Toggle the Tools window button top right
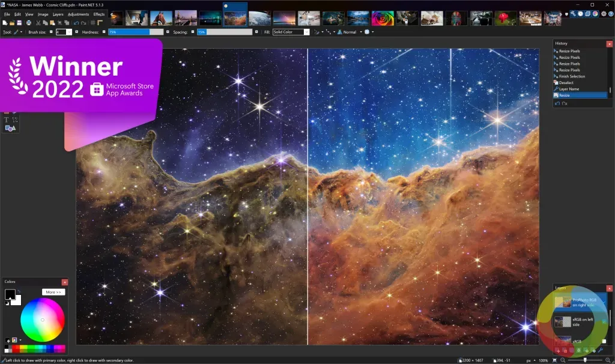 coord(573,14)
